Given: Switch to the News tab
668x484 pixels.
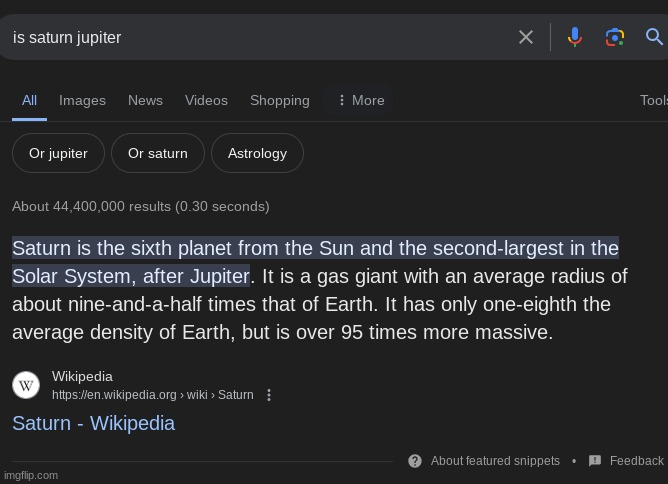Looking at the screenshot, I should tap(145, 100).
